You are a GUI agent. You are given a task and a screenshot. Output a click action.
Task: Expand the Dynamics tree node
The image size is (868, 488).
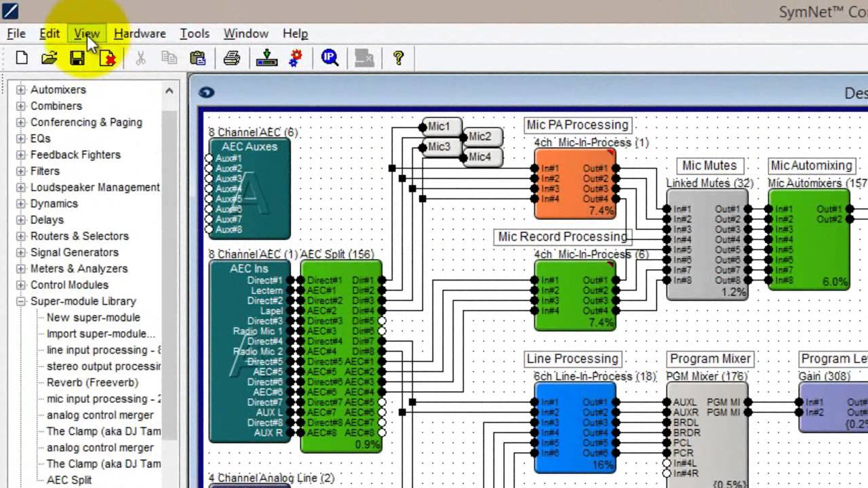21,203
